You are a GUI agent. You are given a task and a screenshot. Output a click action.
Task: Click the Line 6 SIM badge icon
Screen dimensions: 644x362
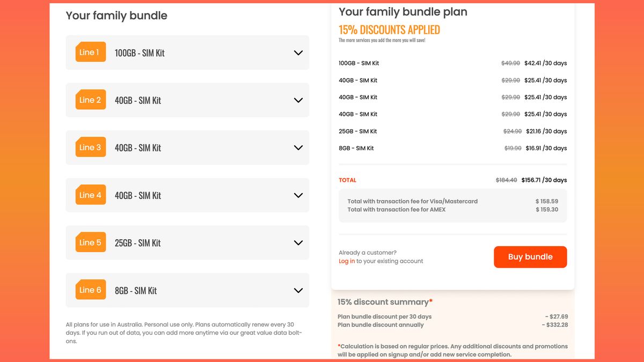click(x=90, y=290)
